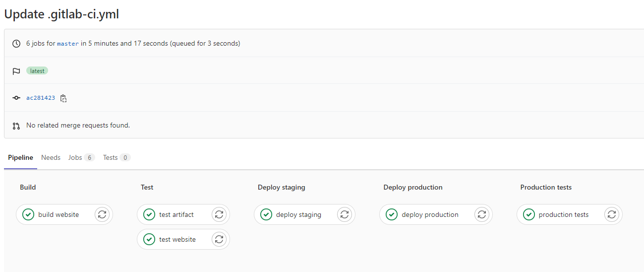
Task: Switch to the Pipeline tab
Action: (x=20, y=158)
